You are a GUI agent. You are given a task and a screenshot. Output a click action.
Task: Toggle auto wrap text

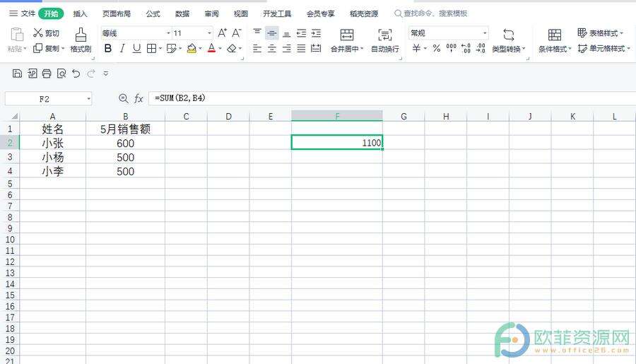click(x=385, y=40)
